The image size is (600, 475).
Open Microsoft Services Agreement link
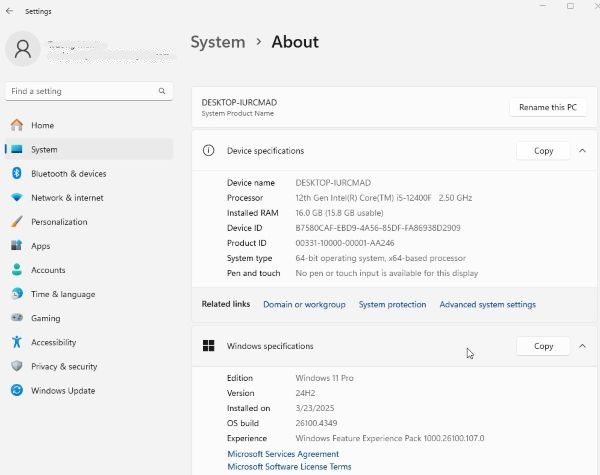[283, 454]
